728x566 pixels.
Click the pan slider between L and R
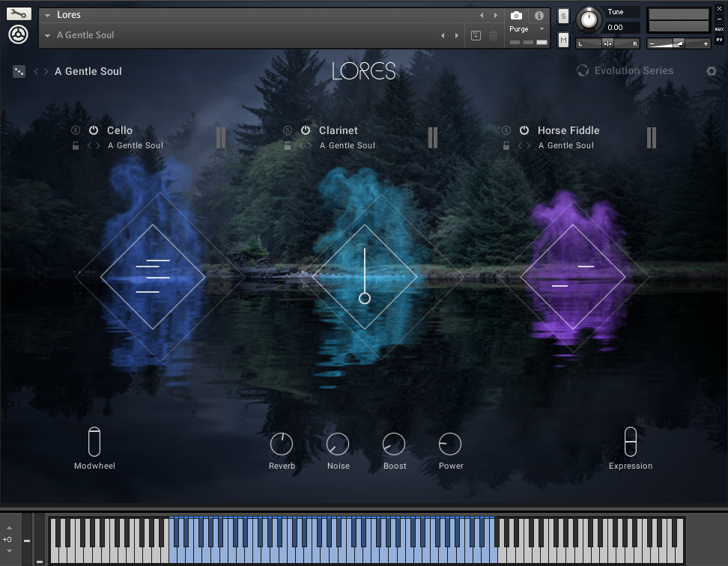607,43
